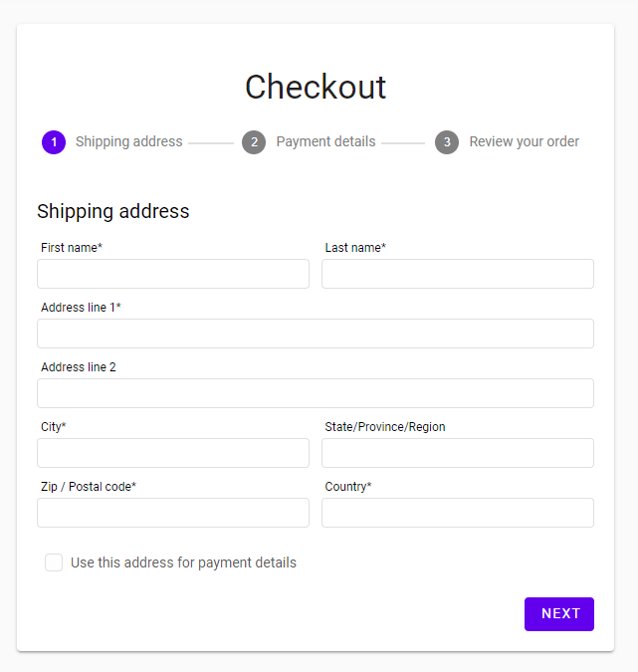Select the Payment details step label

pos(325,141)
